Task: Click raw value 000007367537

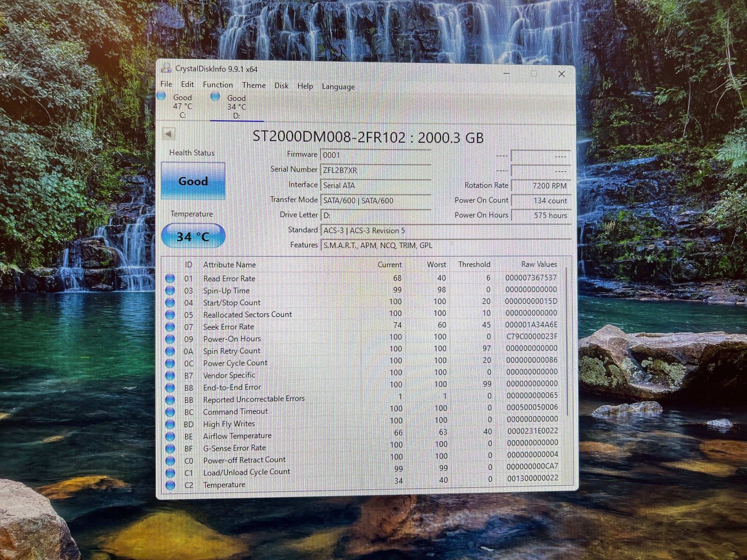Action: (531, 278)
